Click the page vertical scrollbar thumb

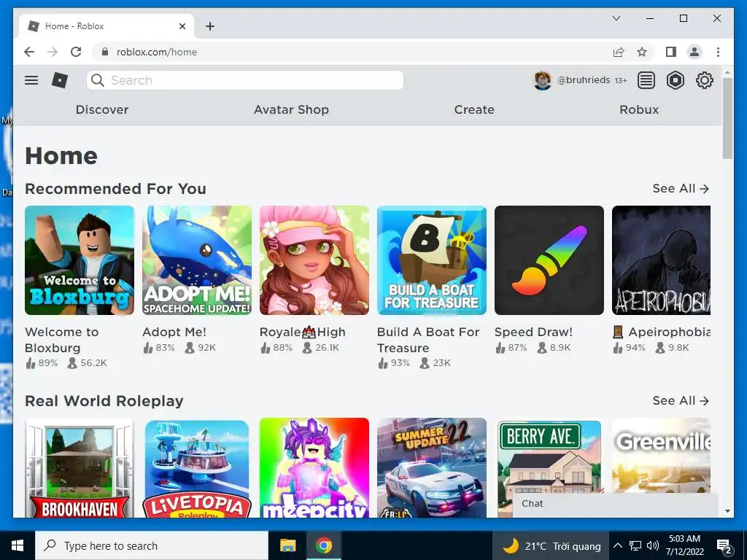[x=727, y=118]
